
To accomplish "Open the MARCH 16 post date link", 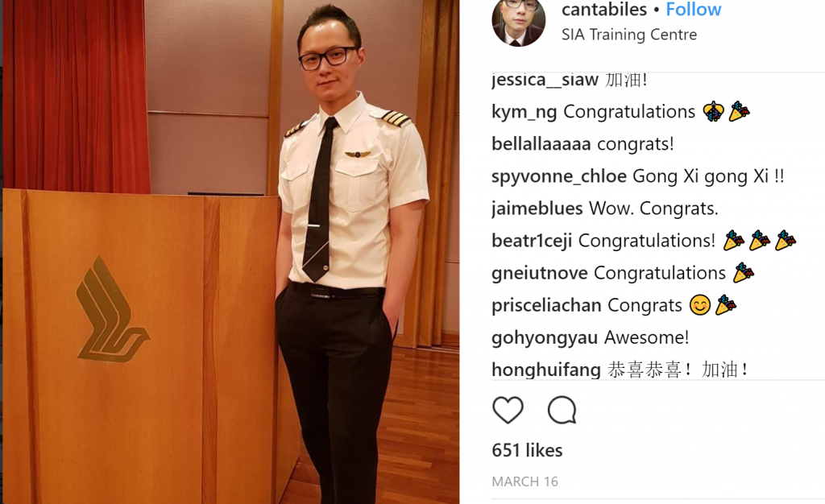I will (x=524, y=481).
